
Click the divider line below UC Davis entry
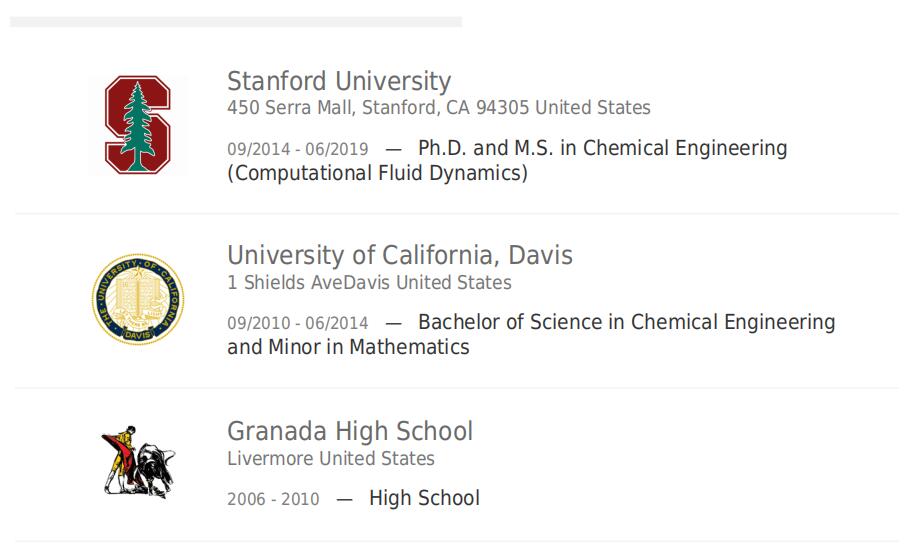[x=457, y=388]
